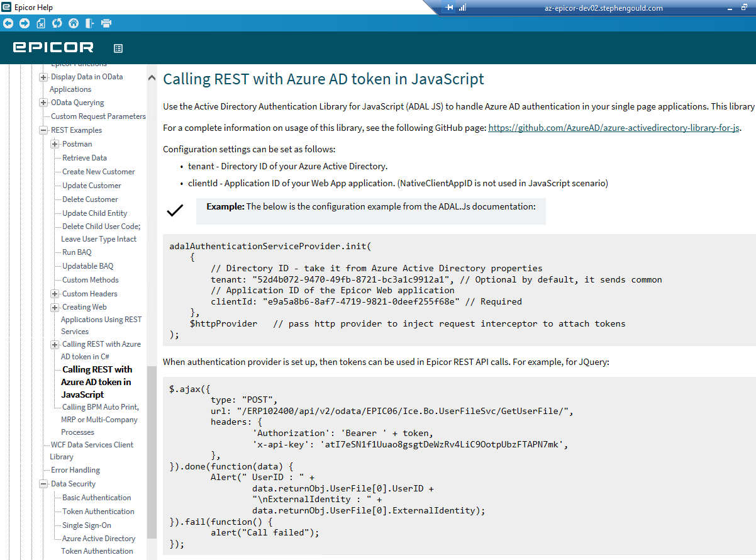
Task: Open the help home page icon
Action: point(74,23)
